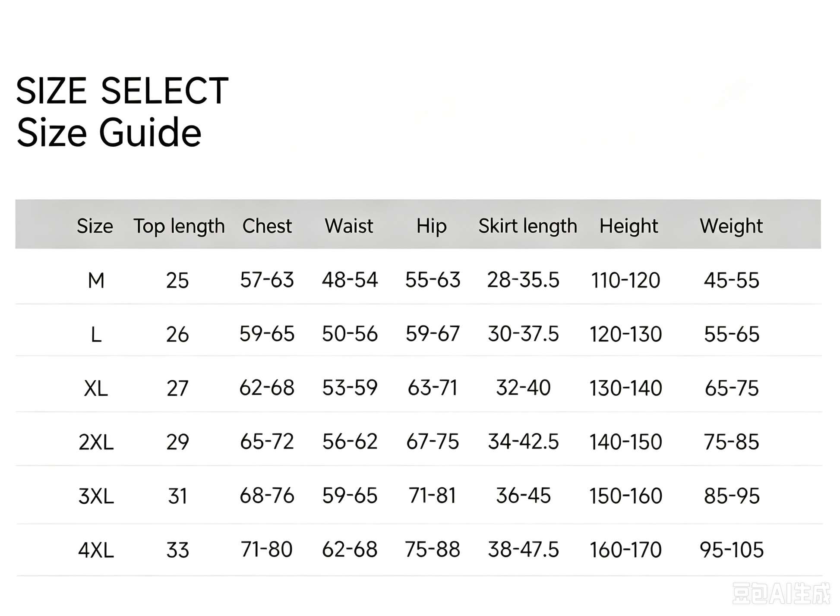The height and width of the screenshot is (616, 840).
Task: Click the SIZE SELECT heading
Action: [x=122, y=91]
